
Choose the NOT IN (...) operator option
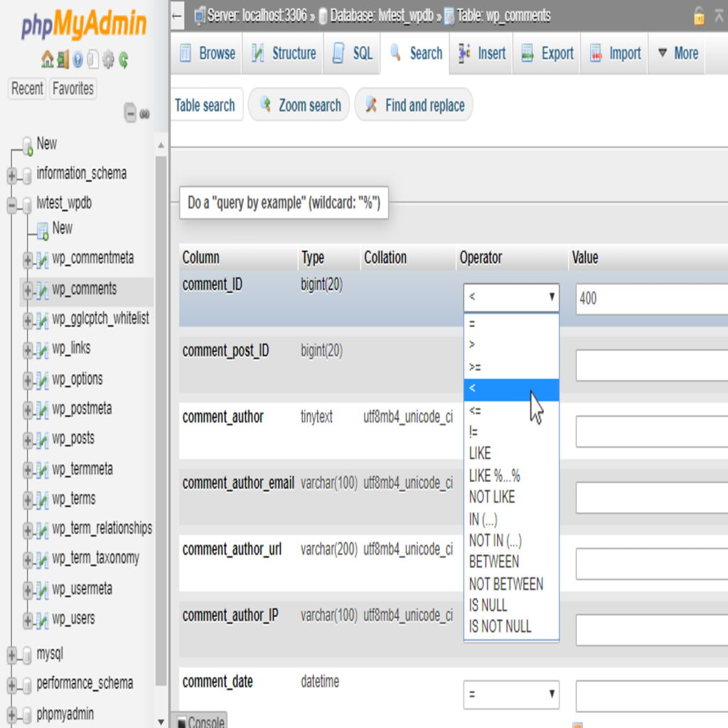pos(511,541)
